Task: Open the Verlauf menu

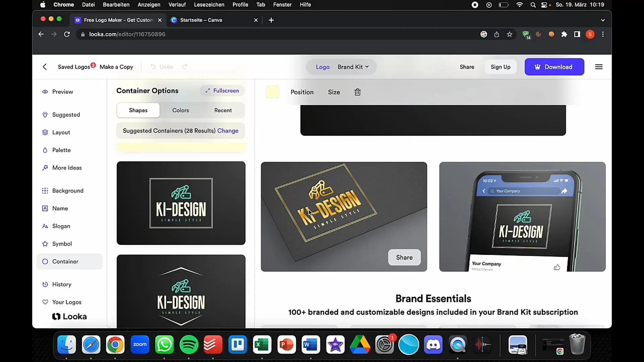Action: (177, 5)
